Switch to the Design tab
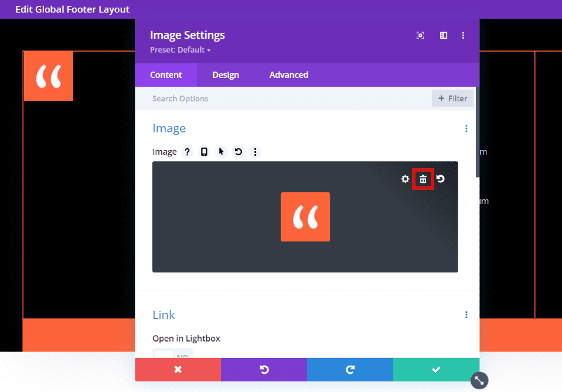 point(226,74)
